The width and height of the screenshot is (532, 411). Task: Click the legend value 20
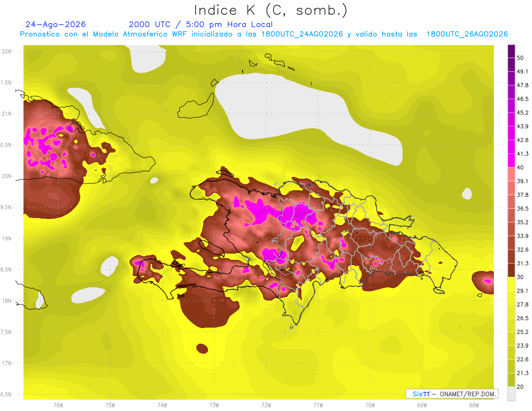521,387
